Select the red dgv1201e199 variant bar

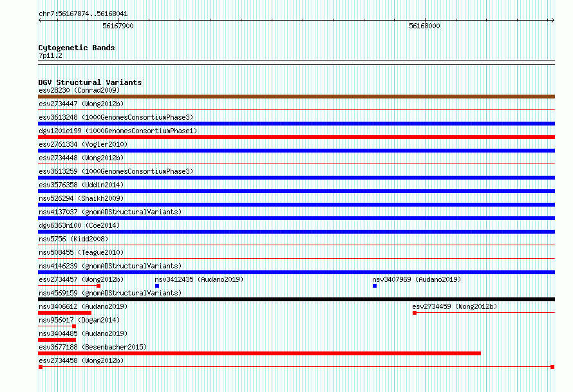pyautogui.click(x=296, y=137)
